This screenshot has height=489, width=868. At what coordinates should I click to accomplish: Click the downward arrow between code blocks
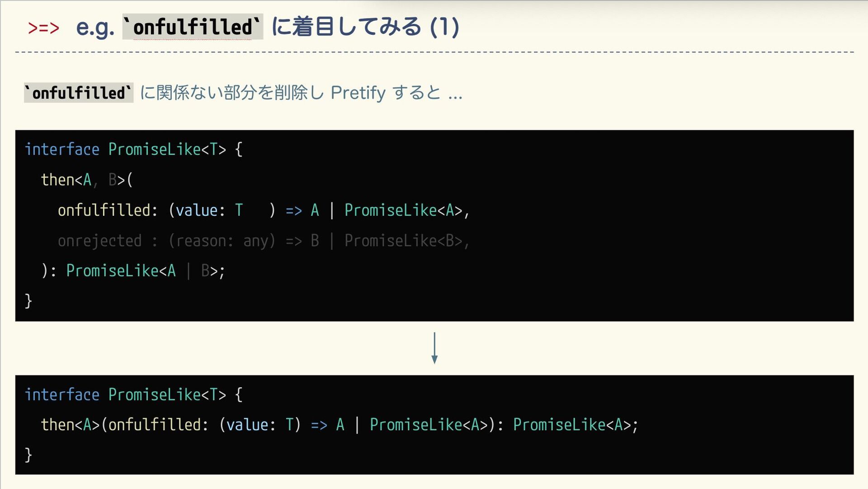click(434, 348)
